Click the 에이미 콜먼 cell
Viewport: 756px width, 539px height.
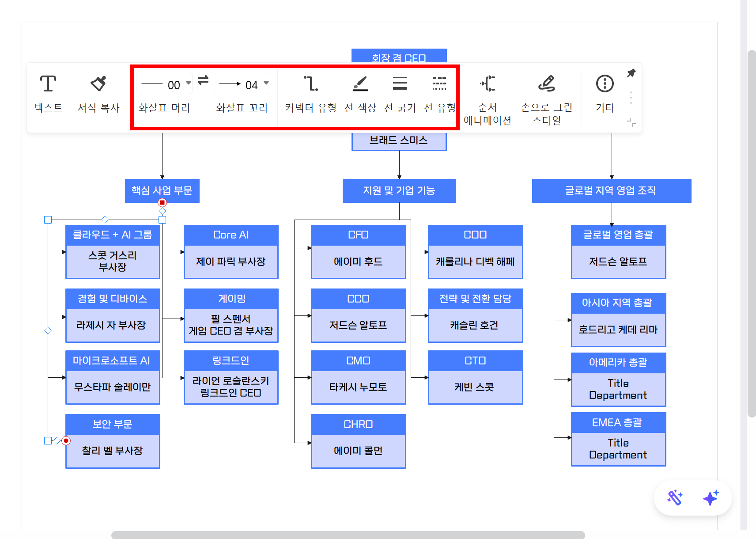click(x=358, y=451)
